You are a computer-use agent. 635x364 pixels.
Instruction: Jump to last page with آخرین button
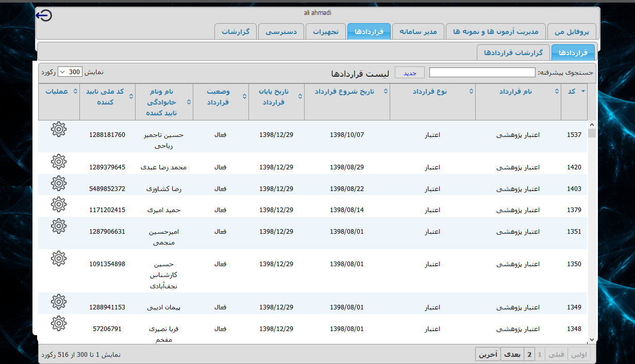(x=488, y=354)
